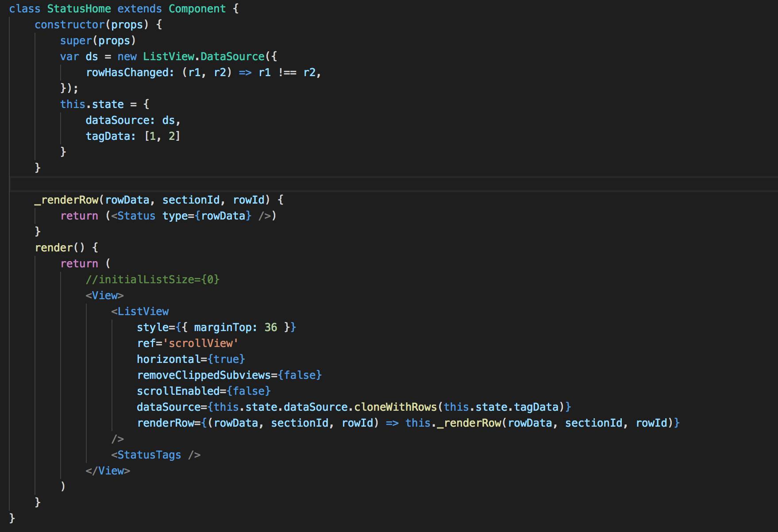778x532 pixels.
Task: Click the 'new' keyword
Action: click(x=127, y=57)
